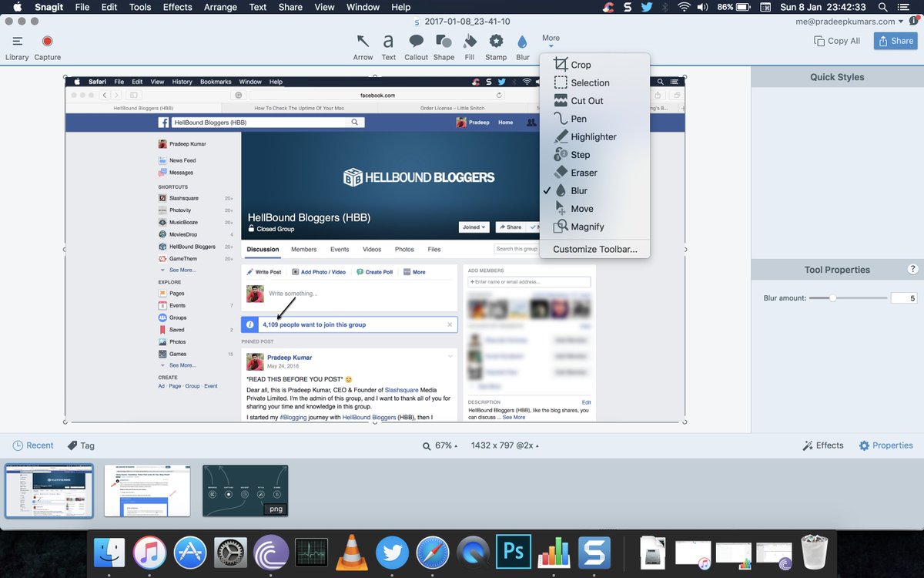
Task: Open iTunes from the Dock
Action: tap(150, 553)
